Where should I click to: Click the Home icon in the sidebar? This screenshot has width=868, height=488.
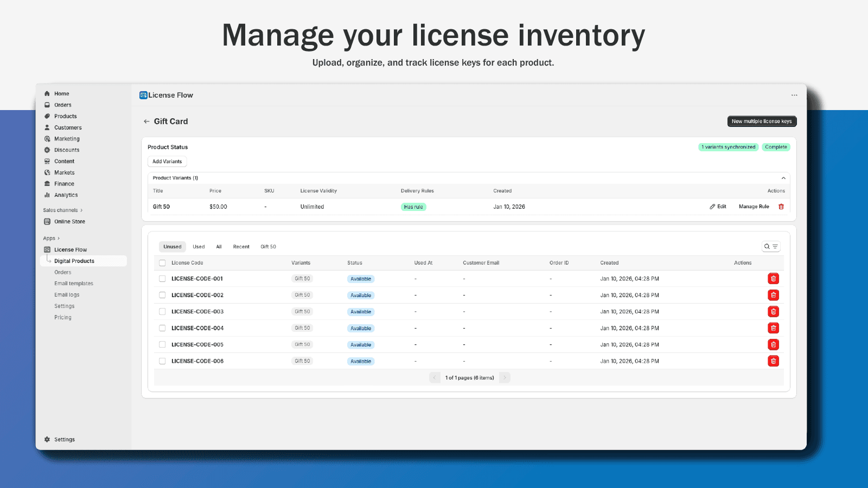(48, 93)
